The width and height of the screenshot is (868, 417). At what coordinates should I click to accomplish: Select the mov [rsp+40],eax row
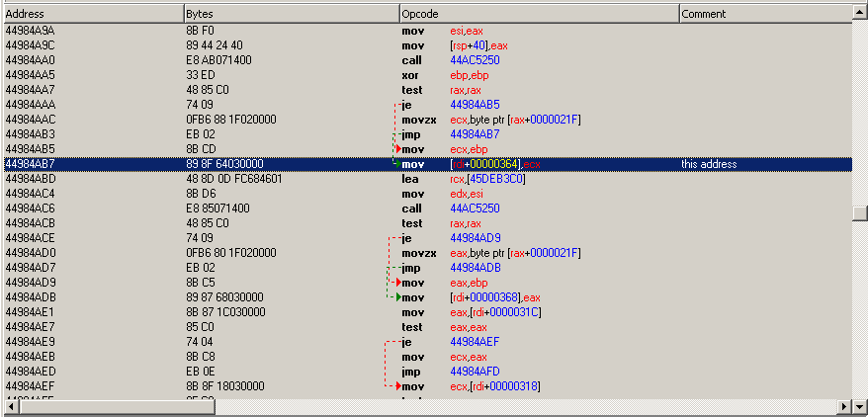click(427, 45)
